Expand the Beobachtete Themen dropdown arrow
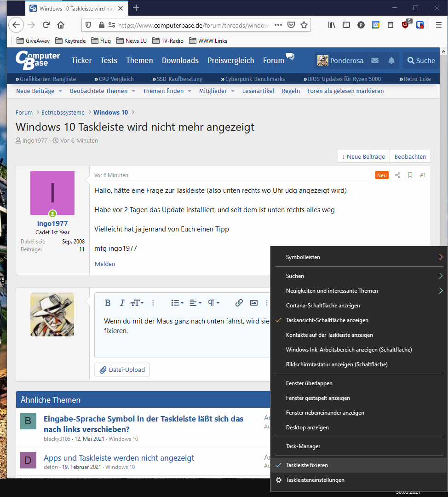448x497 pixels. (133, 91)
